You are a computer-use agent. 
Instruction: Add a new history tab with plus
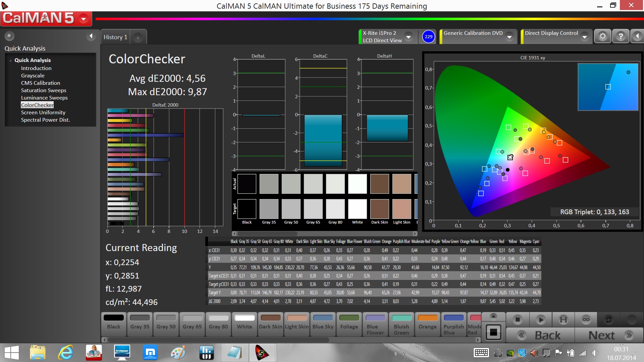pyautogui.click(x=138, y=38)
